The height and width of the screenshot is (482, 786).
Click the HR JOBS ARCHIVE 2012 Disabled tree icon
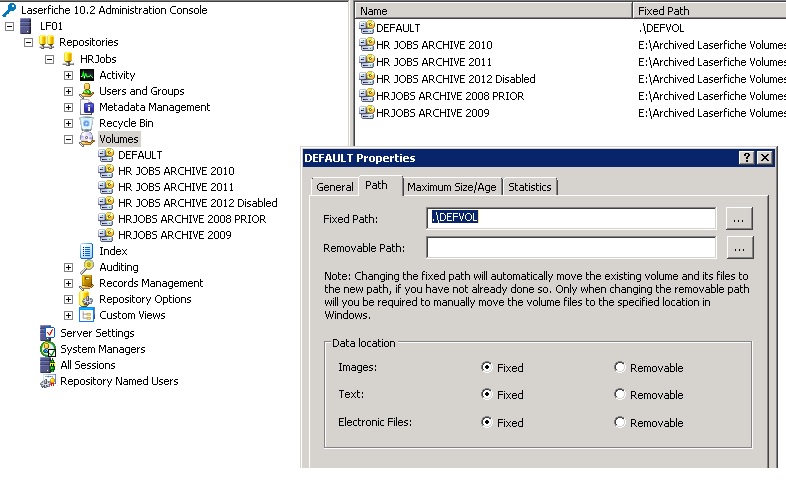pyautogui.click(x=106, y=203)
